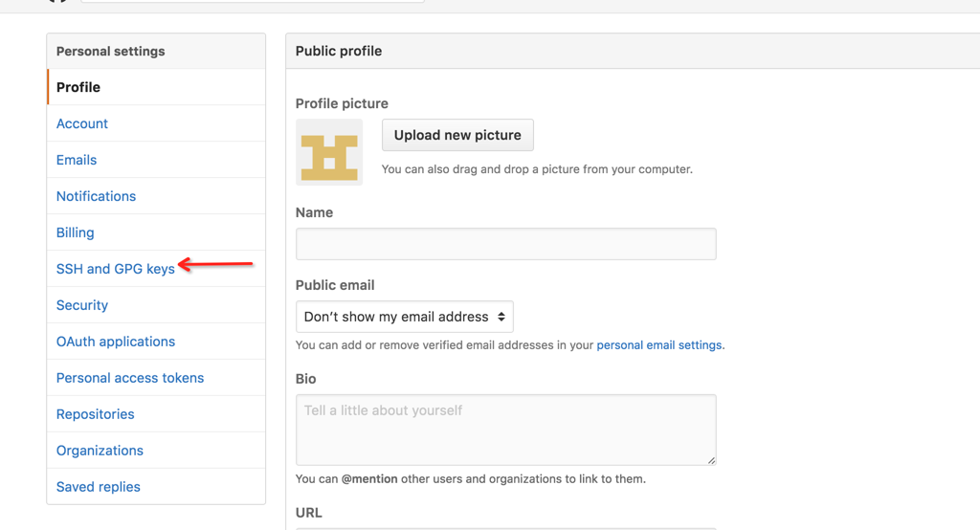
Task: Focus the Bio text area
Action: point(505,430)
